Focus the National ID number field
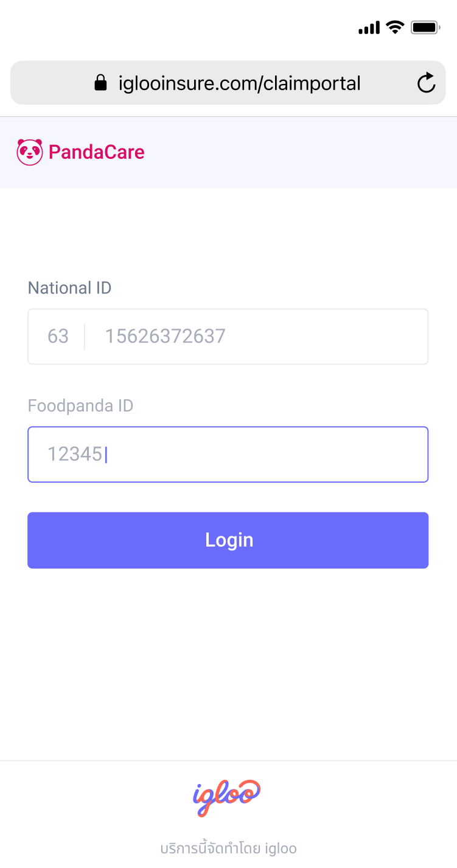The height and width of the screenshot is (868, 457). [x=257, y=337]
